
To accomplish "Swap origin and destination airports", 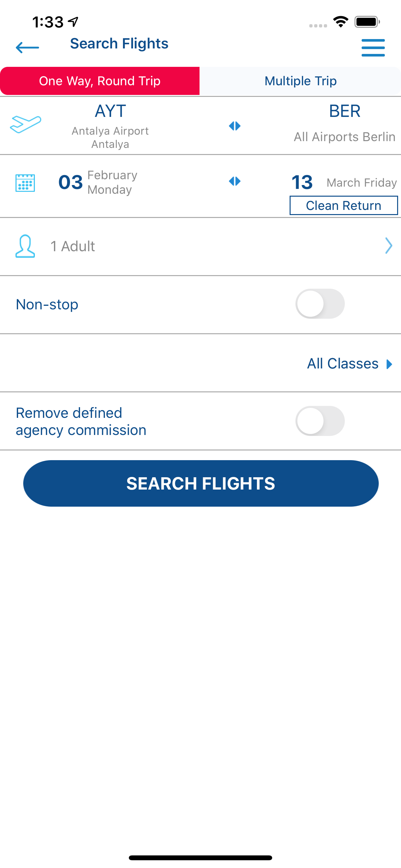I will coord(234,126).
